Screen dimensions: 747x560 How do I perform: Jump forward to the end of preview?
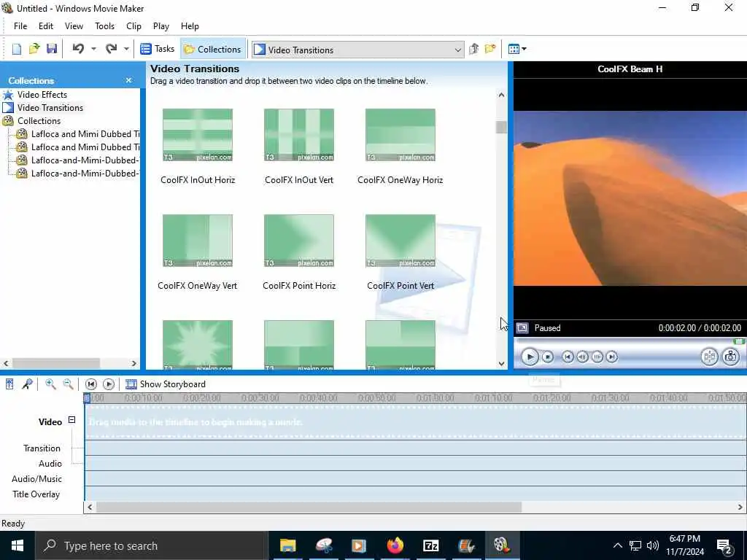612,357
